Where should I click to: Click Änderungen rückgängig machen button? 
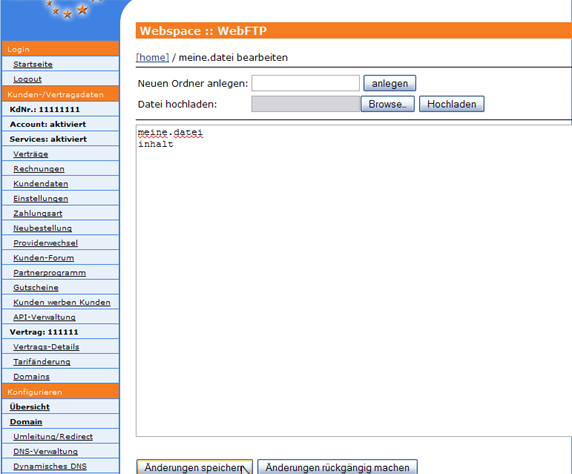click(337, 467)
